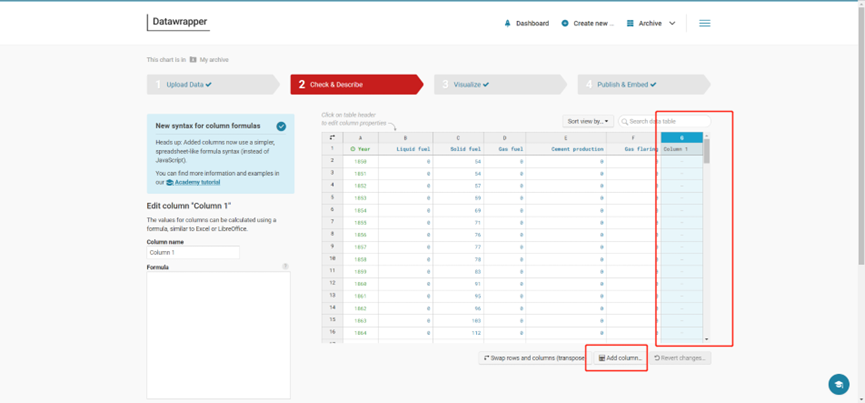
Task: Click the Datawrapper logo
Action: pyautogui.click(x=178, y=22)
